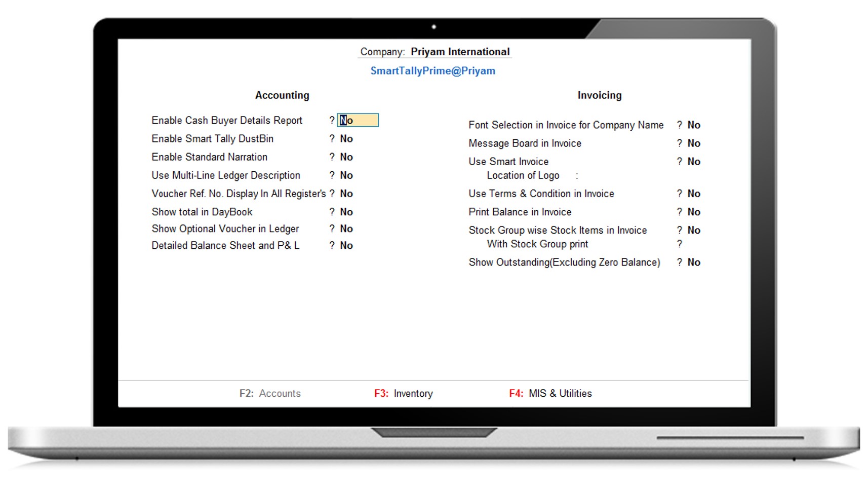Click the SmartTallyPrime@Priyam link
The image size is (868, 489).
coord(433,70)
